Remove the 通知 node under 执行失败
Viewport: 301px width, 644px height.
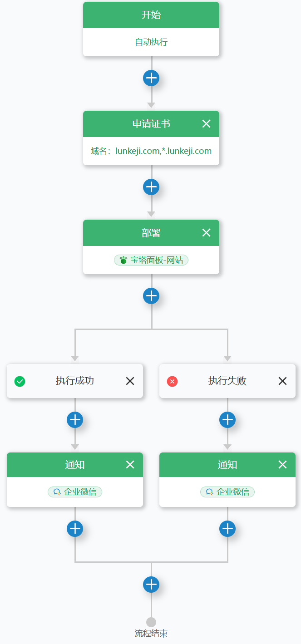(282, 465)
